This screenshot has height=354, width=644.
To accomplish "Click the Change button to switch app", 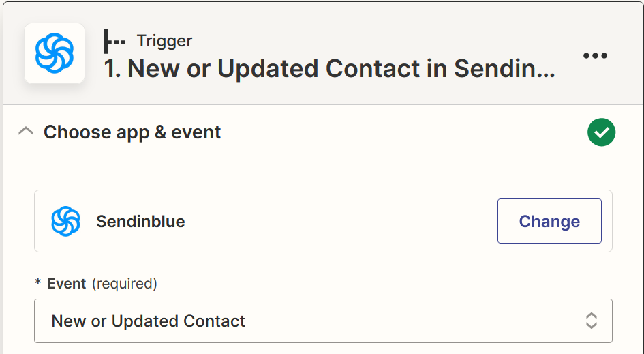I will [549, 221].
